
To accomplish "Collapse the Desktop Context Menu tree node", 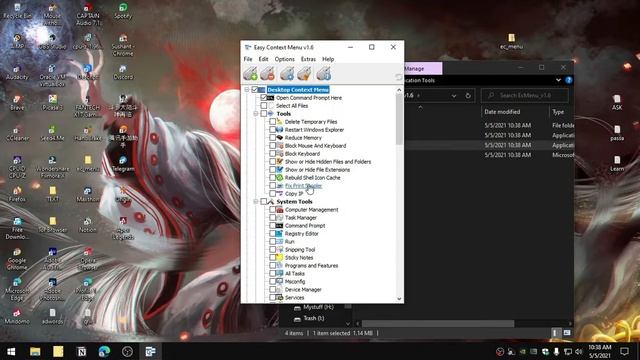I will click(247, 89).
